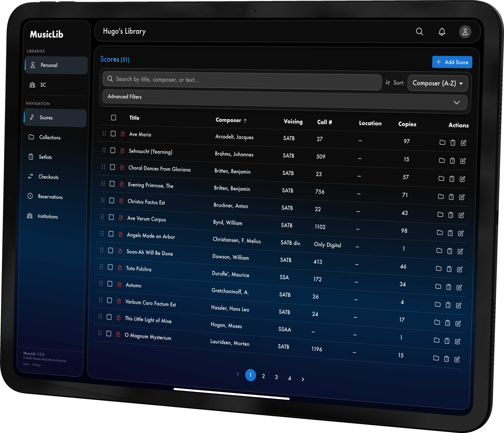
Task: Go to page 3 of the scores list
Action: click(x=276, y=377)
